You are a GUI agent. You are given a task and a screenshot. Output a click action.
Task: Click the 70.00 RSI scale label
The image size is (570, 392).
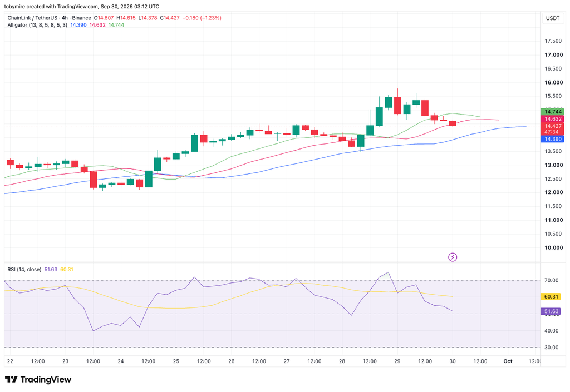(x=552, y=280)
